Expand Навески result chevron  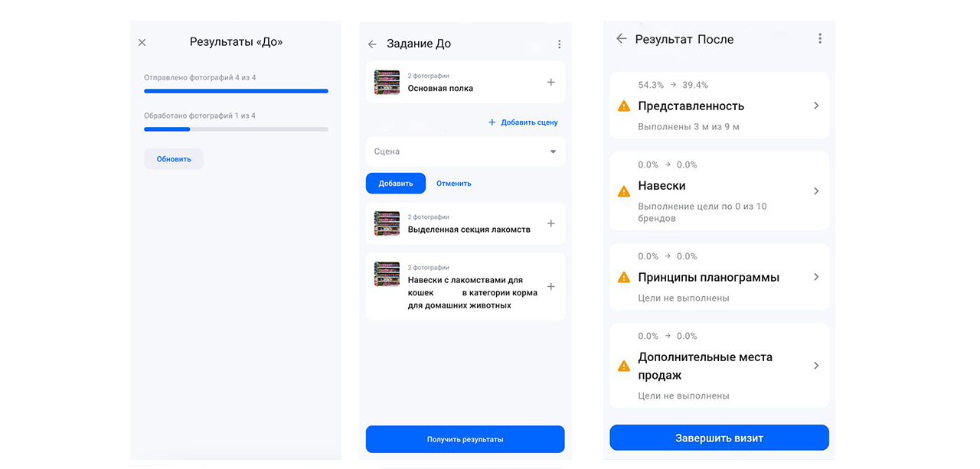[816, 191]
